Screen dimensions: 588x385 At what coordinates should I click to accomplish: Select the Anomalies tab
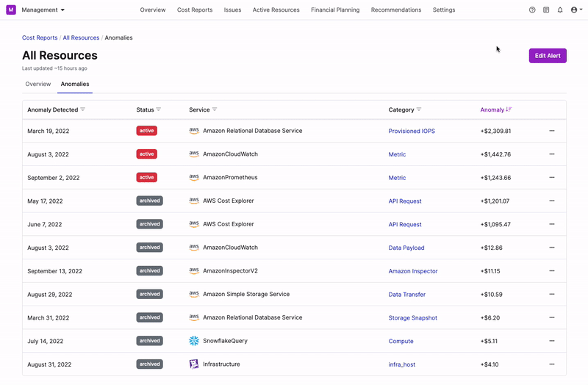point(75,84)
